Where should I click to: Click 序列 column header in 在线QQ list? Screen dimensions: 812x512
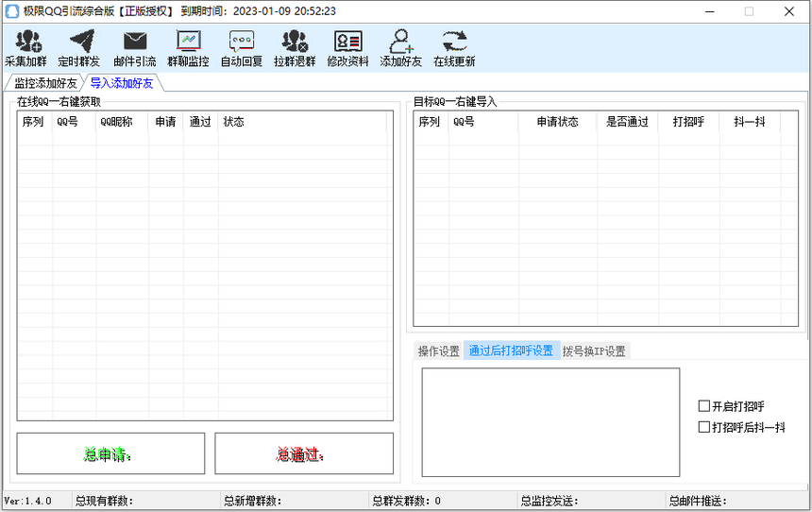(x=34, y=122)
